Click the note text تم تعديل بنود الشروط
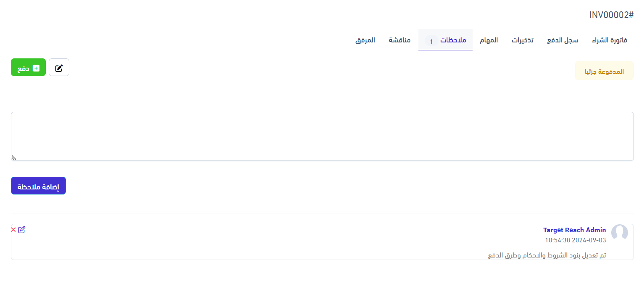Screen dimensions: 644x281 coord(547,255)
